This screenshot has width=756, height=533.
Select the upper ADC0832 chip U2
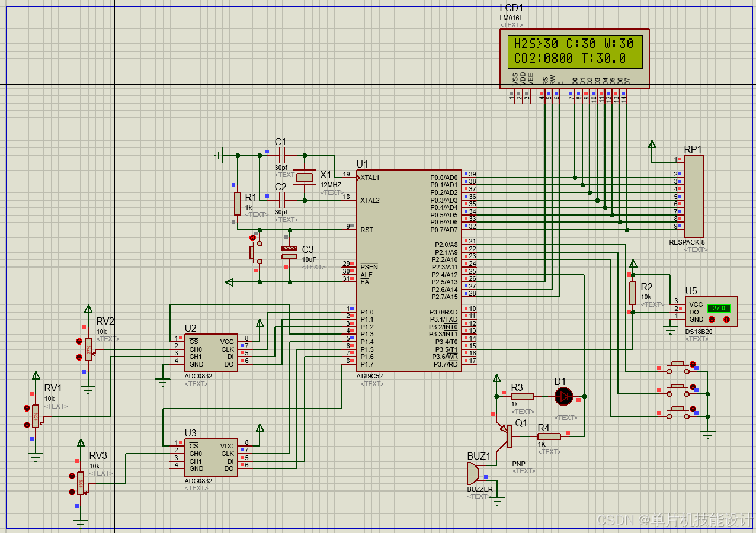click(211, 352)
